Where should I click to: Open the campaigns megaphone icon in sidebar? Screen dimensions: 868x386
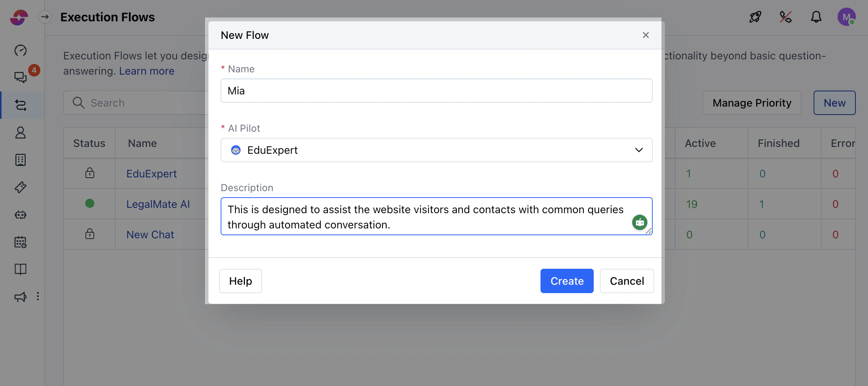[21, 297]
